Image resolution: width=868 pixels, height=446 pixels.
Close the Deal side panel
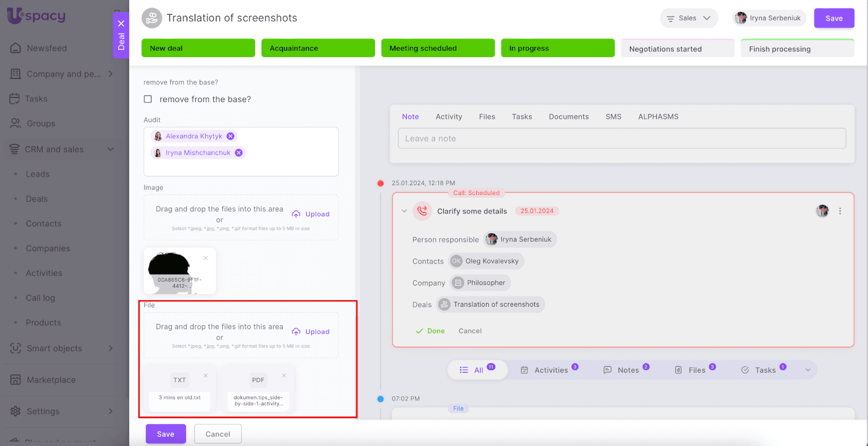pos(121,23)
